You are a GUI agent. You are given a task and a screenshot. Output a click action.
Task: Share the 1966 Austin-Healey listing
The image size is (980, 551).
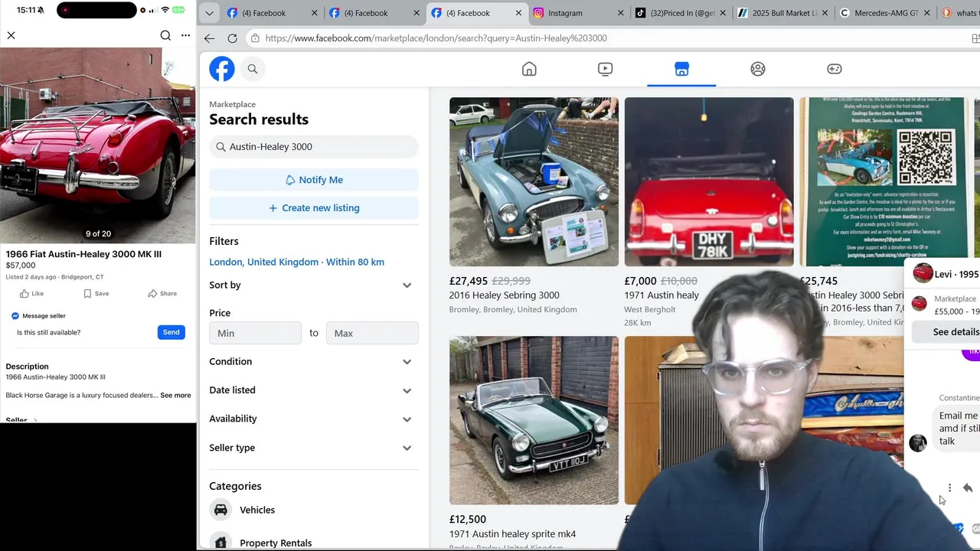(162, 293)
